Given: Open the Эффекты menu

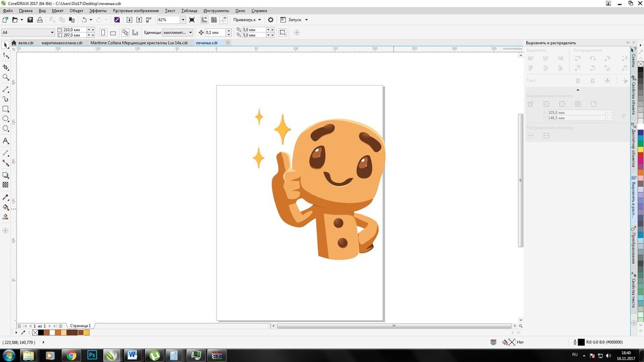Looking at the screenshot, I should tap(98, 11).
